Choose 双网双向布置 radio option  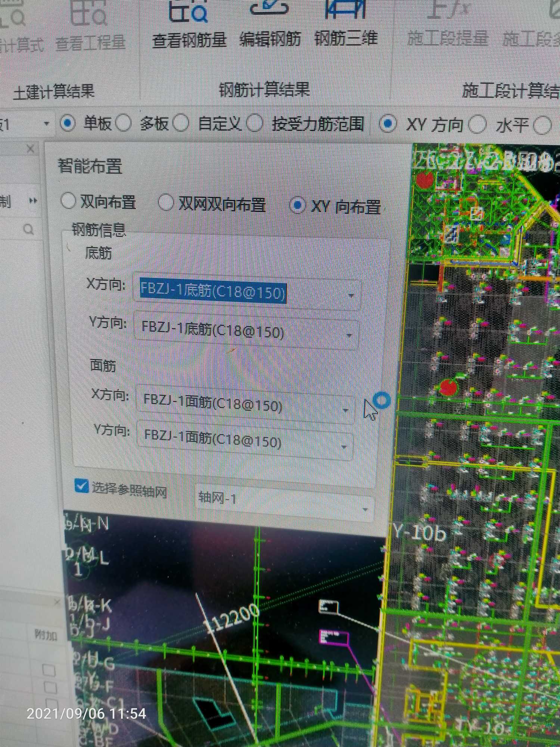[x=166, y=202]
